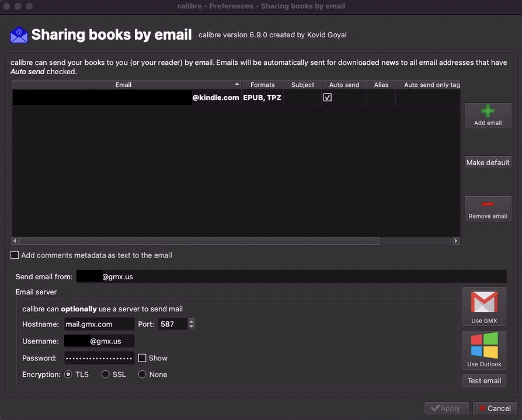
Task: Click the Port field showing 587
Action: click(x=173, y=324)
